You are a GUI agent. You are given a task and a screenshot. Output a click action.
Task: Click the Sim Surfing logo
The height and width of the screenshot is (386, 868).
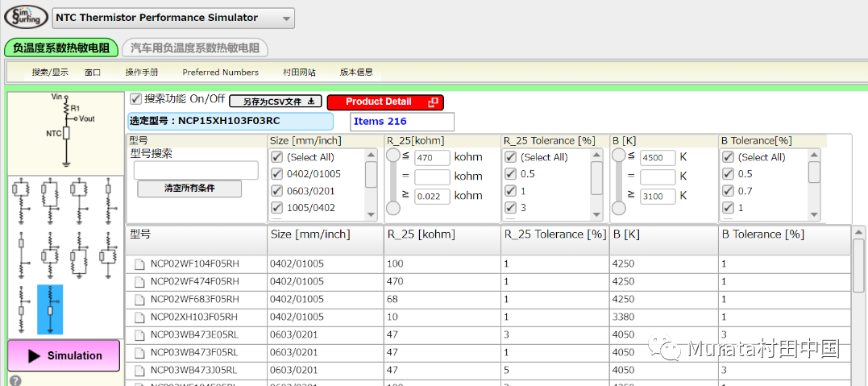26,18
